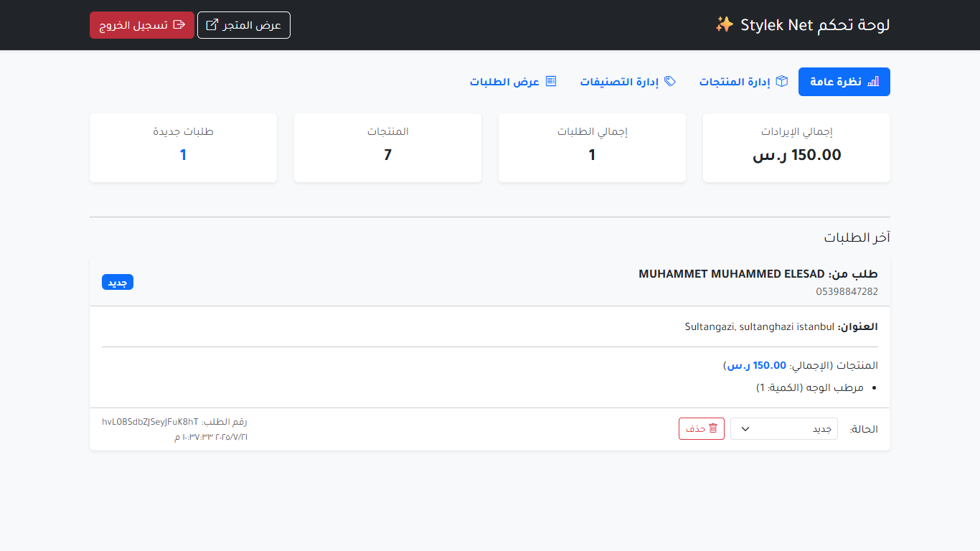Click the trash icon in the حذف button
The image size is (980, 551).
713,428
